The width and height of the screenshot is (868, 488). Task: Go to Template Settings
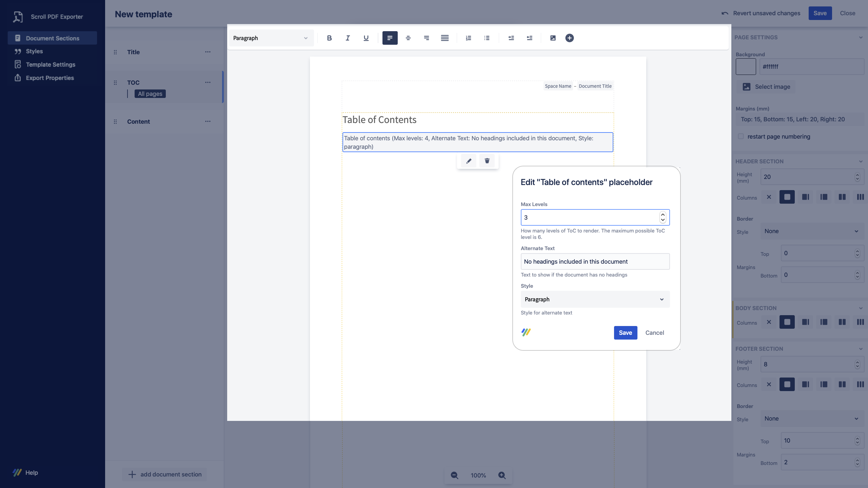point(51,64)
